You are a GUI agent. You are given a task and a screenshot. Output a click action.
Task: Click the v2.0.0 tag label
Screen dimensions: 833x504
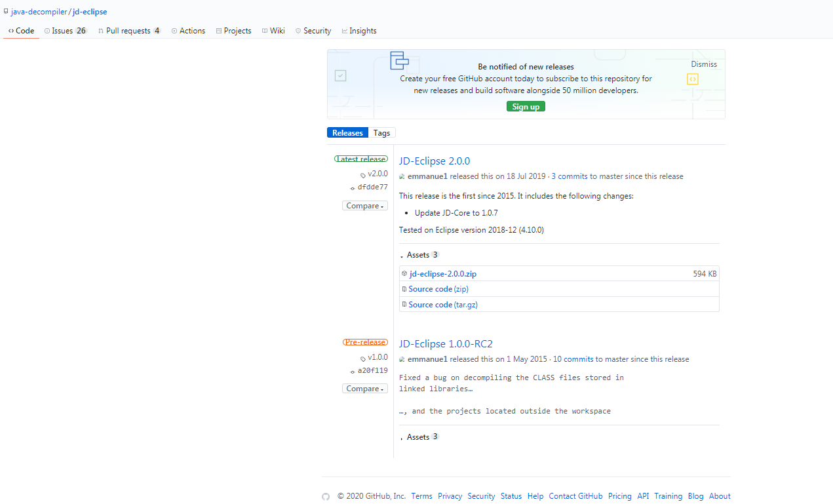376,173
